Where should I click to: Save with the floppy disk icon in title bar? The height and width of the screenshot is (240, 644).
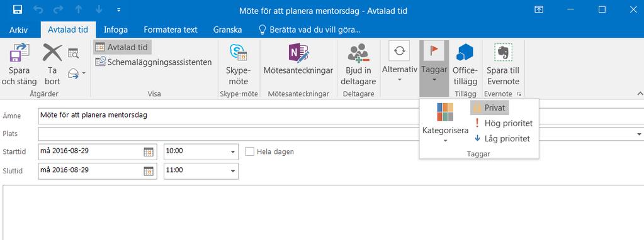click(17, 9)
